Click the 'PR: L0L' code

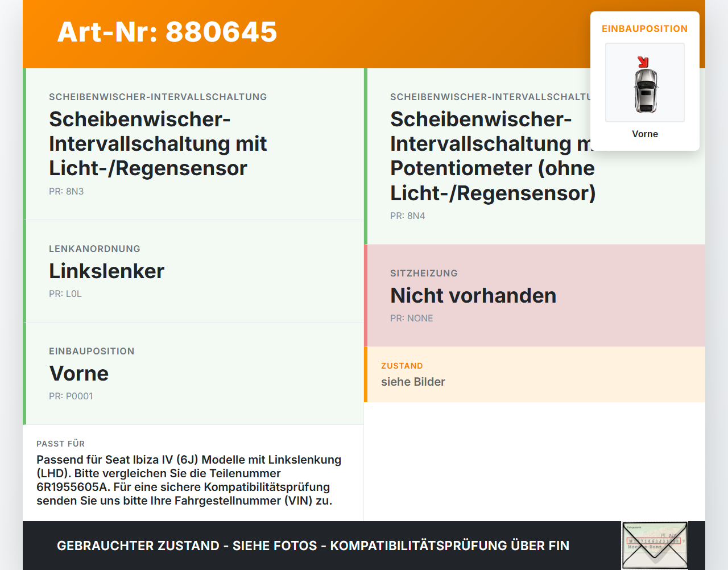(x=65, y=294)
